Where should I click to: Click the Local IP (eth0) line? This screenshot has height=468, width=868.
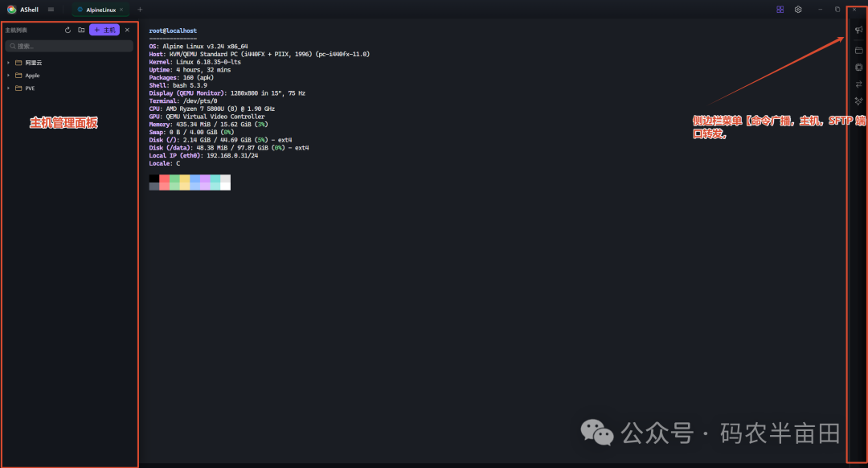tap(203, 155)
